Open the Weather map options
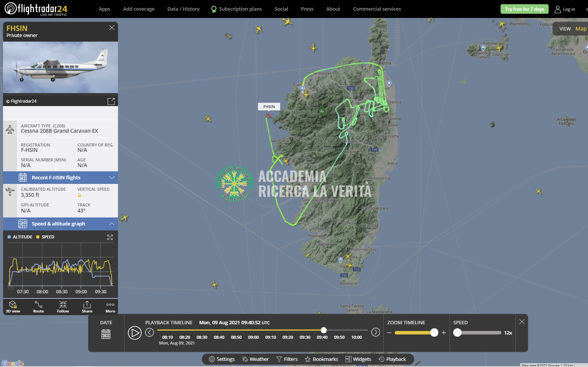The width and height of the screenshot is (588, 367). pyautogui.click(x=255, y=359)
